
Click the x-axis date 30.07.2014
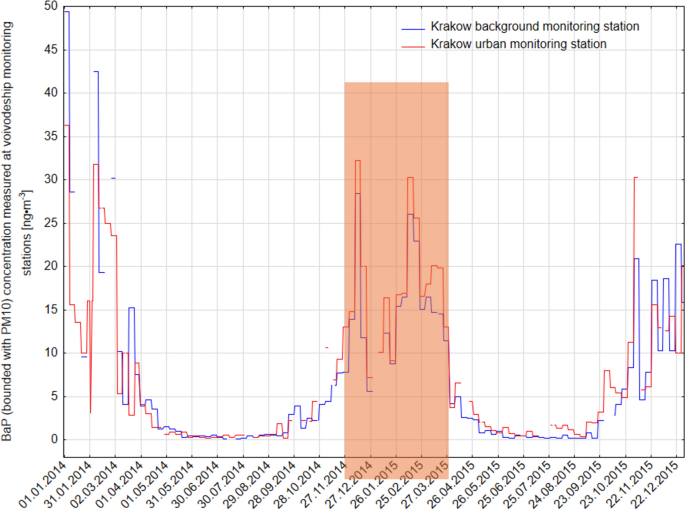click(x=222, y=485)
